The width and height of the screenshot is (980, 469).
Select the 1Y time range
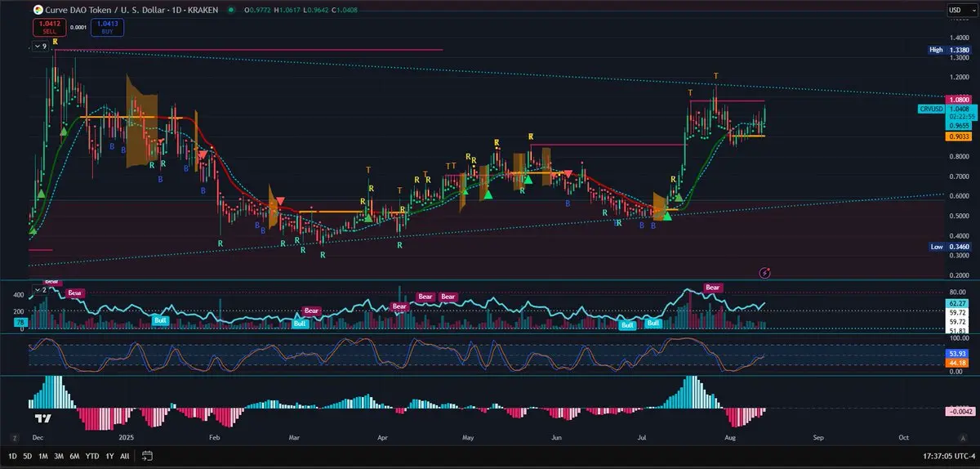pyautogui.click(x=109, y=457)
